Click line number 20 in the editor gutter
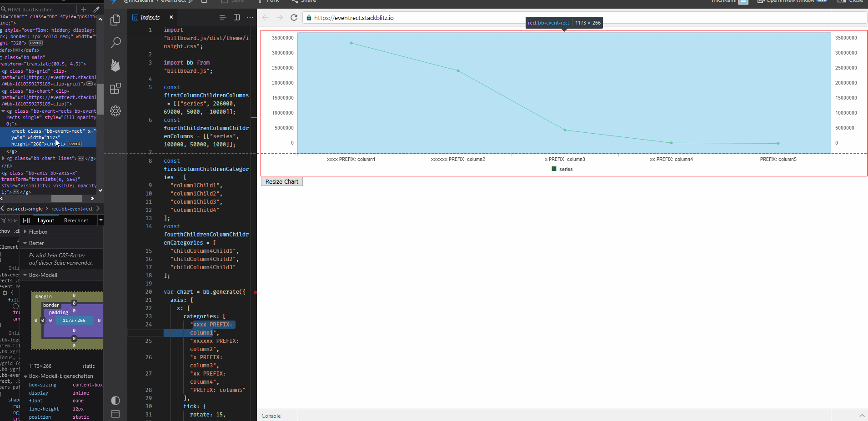The image size is (868, 421). click(149, 292)
